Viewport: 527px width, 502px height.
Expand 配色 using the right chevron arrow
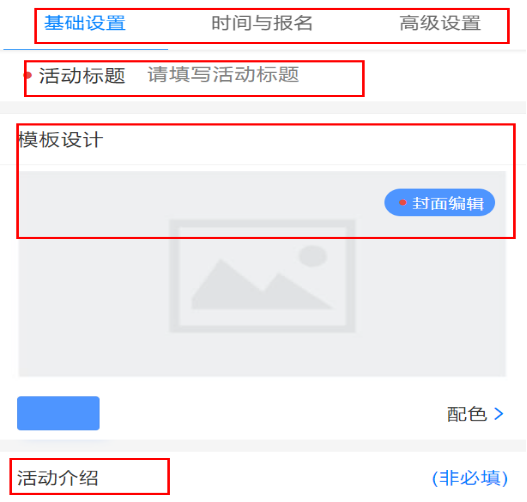coord(499,414)
